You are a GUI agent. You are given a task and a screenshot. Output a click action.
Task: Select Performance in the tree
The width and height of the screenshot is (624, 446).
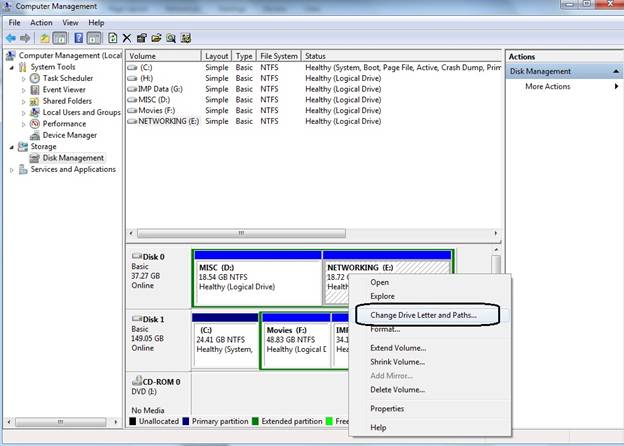(x=64, y=124)
